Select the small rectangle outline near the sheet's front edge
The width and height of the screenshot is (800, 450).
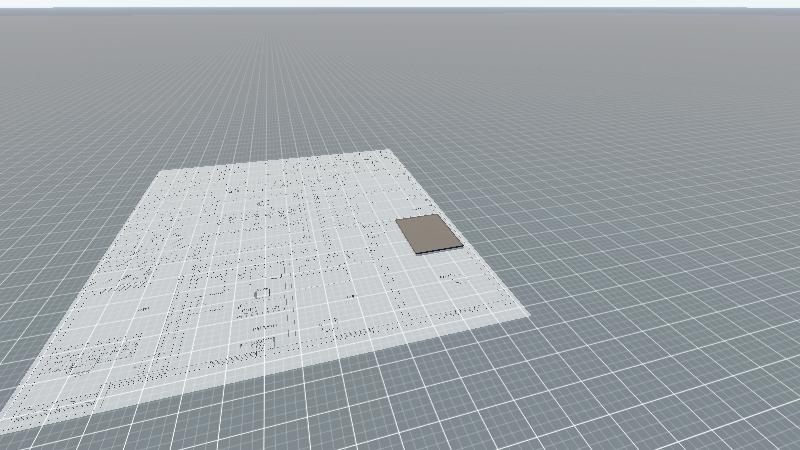click(327, 326)
